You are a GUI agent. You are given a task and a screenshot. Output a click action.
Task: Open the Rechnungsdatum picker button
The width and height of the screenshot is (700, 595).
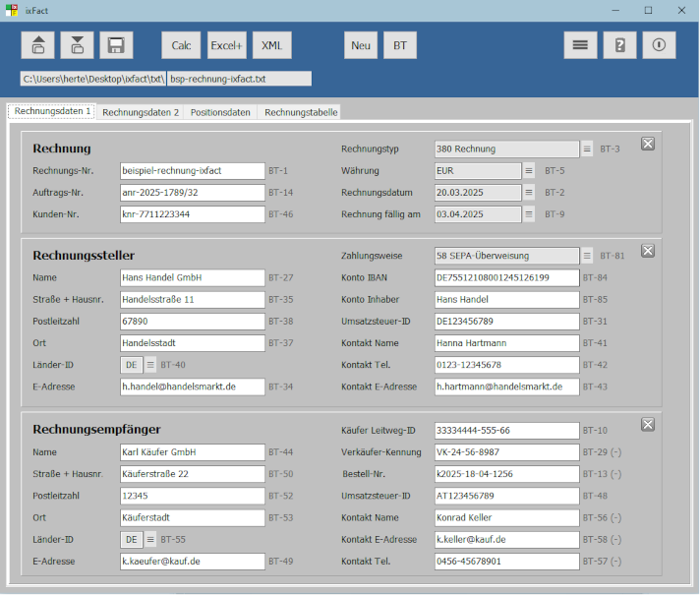529,193
